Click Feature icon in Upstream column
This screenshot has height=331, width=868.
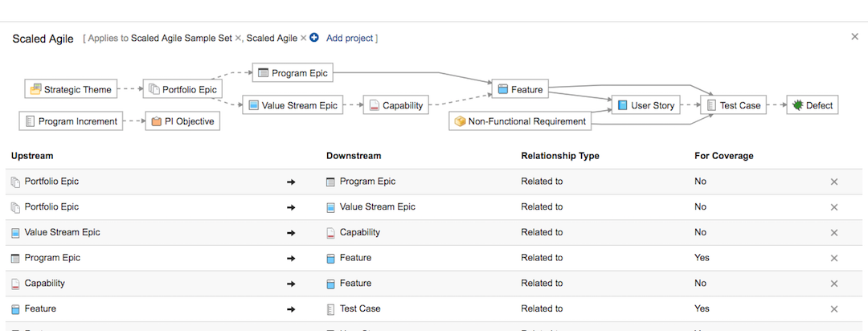tap(15, 309)
